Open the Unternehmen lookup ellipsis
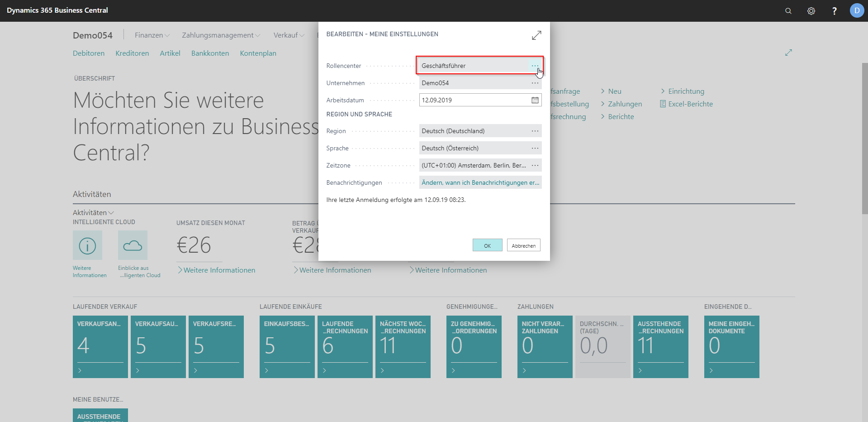 coord(535,83)
